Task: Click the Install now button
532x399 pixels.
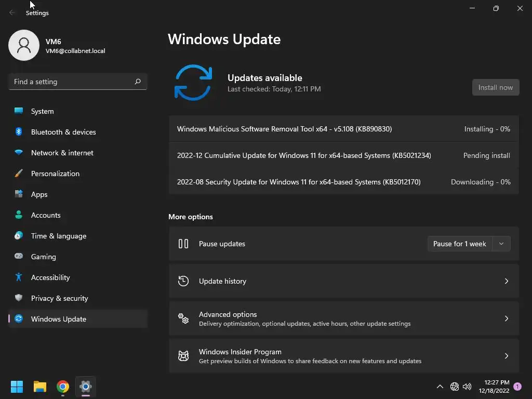Action: tap(495, 87)
